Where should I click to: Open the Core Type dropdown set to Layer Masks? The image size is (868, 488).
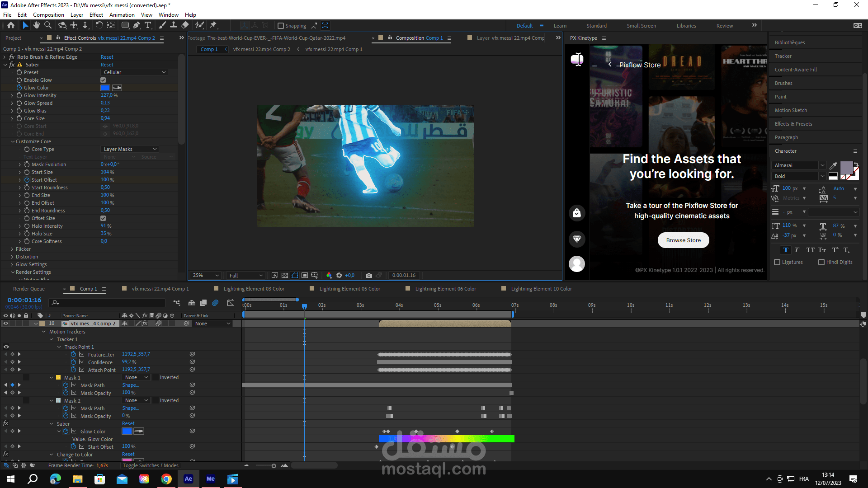(x=130, y=149)
